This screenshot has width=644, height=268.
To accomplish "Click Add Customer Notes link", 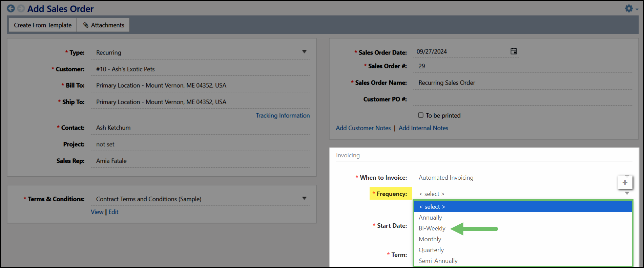I will click(x=363, y=128).
